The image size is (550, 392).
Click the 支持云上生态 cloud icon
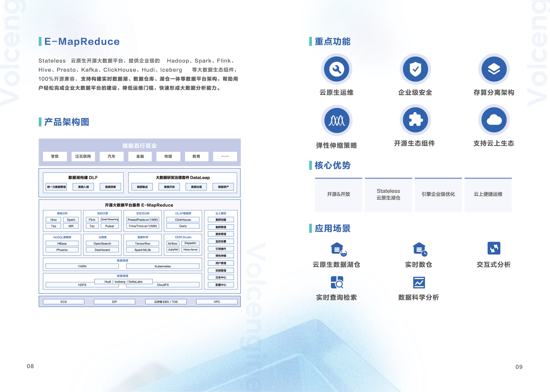[494, 120]
